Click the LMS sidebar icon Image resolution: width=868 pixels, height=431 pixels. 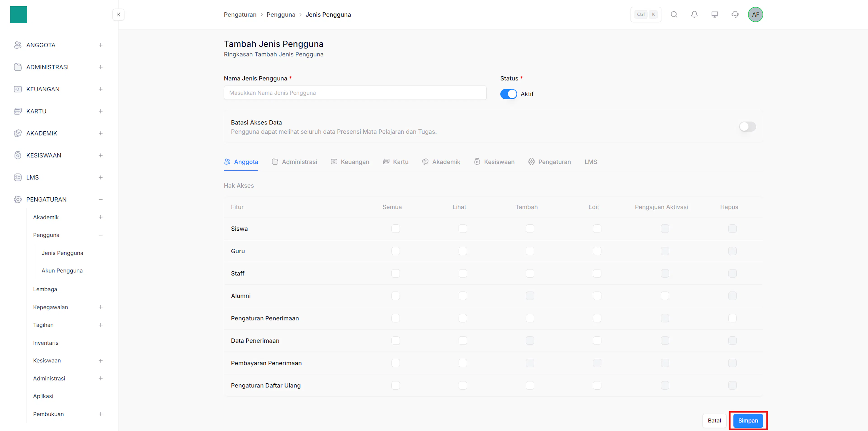18,177
